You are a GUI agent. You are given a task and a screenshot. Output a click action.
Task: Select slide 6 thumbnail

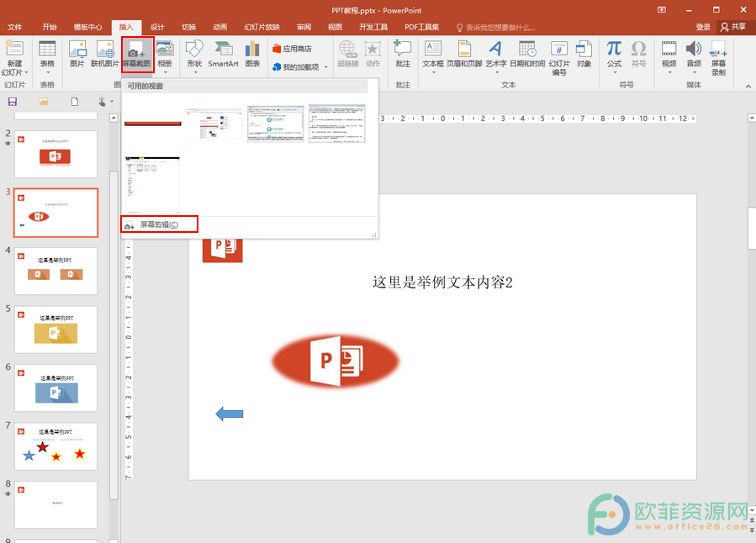56,387
